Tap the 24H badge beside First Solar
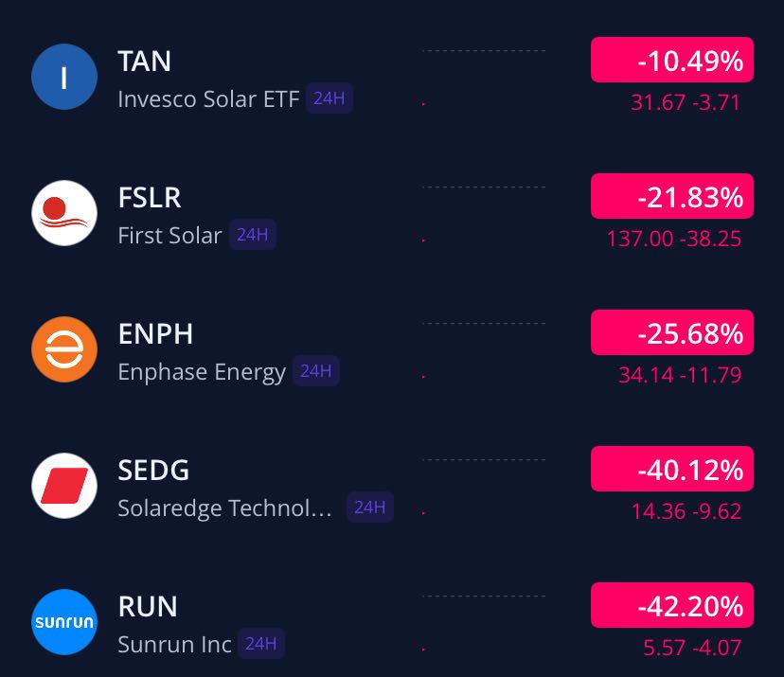784x677 pixels. pos(252,235)
